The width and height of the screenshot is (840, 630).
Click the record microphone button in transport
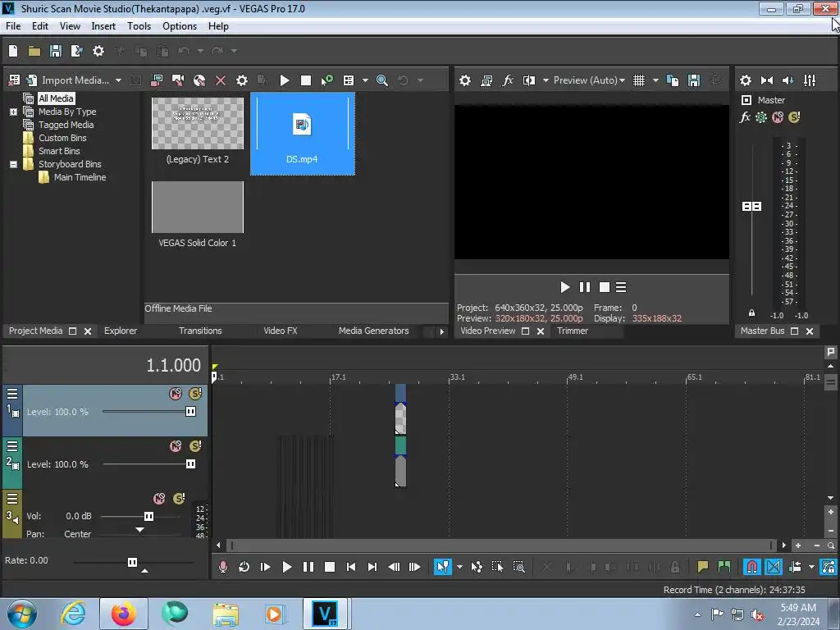[x=223, y=567]
